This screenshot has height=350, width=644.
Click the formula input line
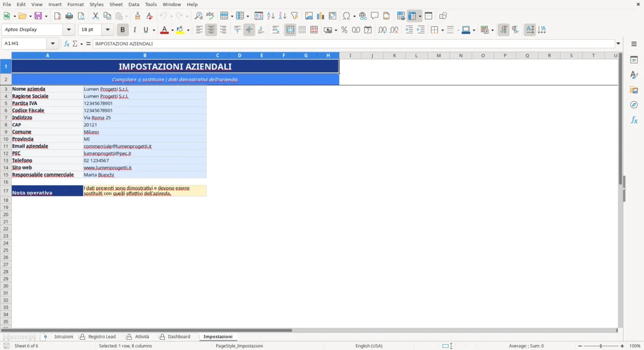coord(354,44)
